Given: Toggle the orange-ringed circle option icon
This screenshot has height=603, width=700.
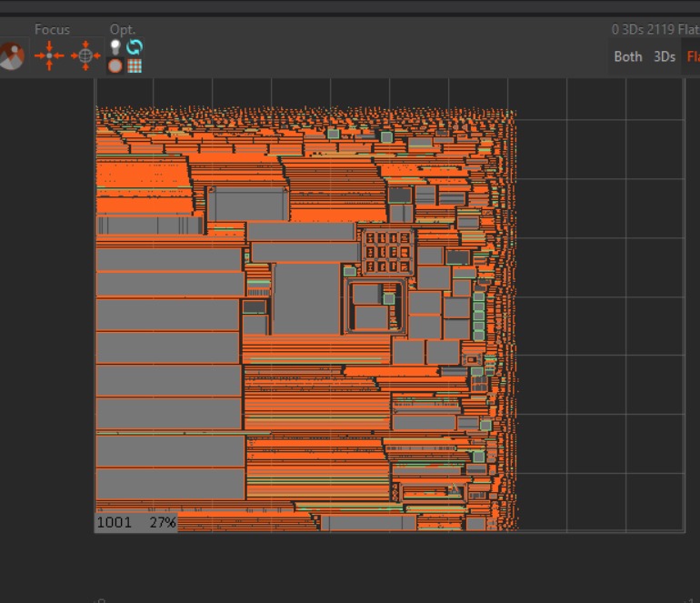Looking at the screenshot, I should point(115,66).
